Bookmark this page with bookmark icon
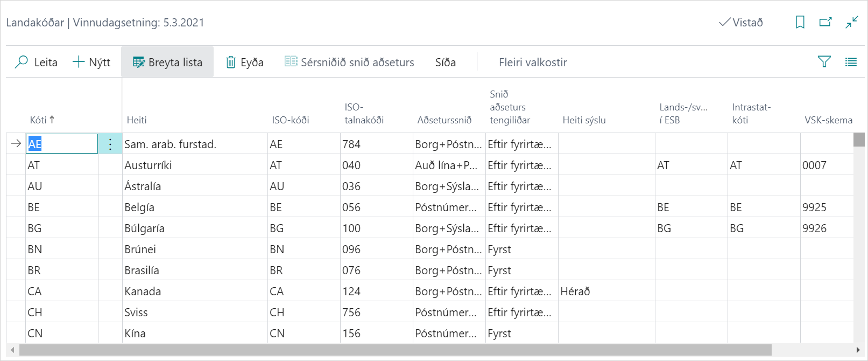868x361 pixels. pyautogui.click(x=800, y=22)
